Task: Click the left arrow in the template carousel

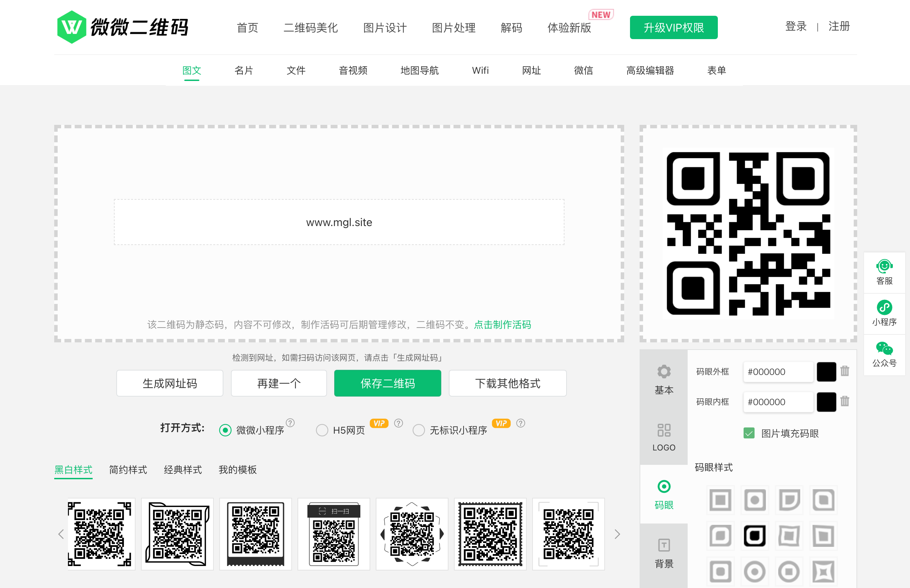Action: click(x=61, y=534)
